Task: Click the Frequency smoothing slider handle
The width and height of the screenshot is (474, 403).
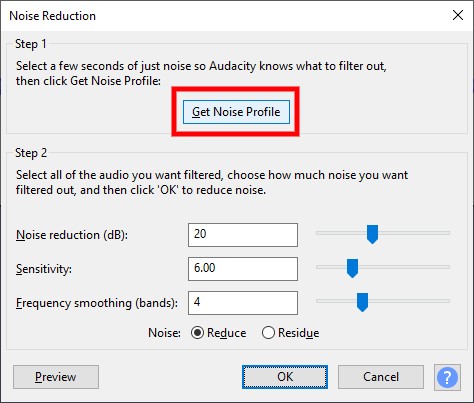Action: (362, 302)
